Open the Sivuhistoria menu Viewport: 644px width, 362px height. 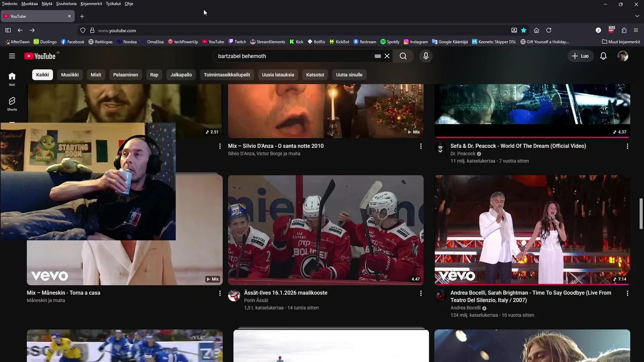tap(66, 4)
